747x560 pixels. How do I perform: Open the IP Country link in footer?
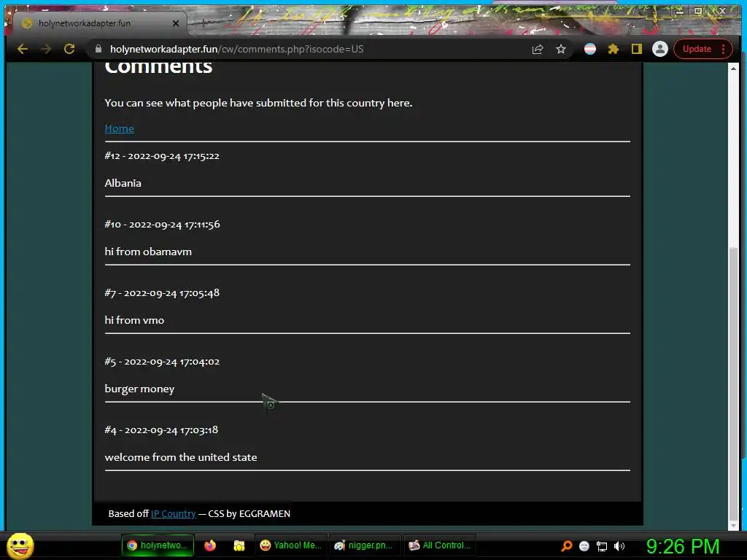[x=174, y=514]
